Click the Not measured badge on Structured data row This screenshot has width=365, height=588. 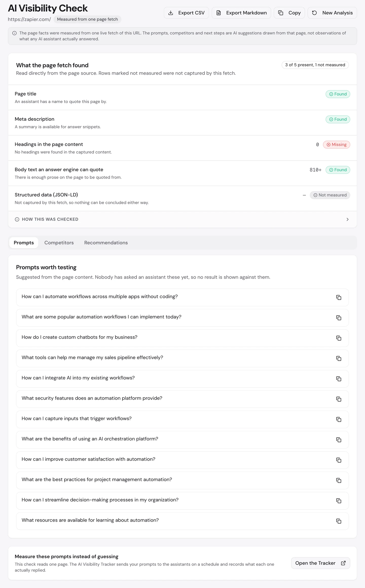[330, 195]
